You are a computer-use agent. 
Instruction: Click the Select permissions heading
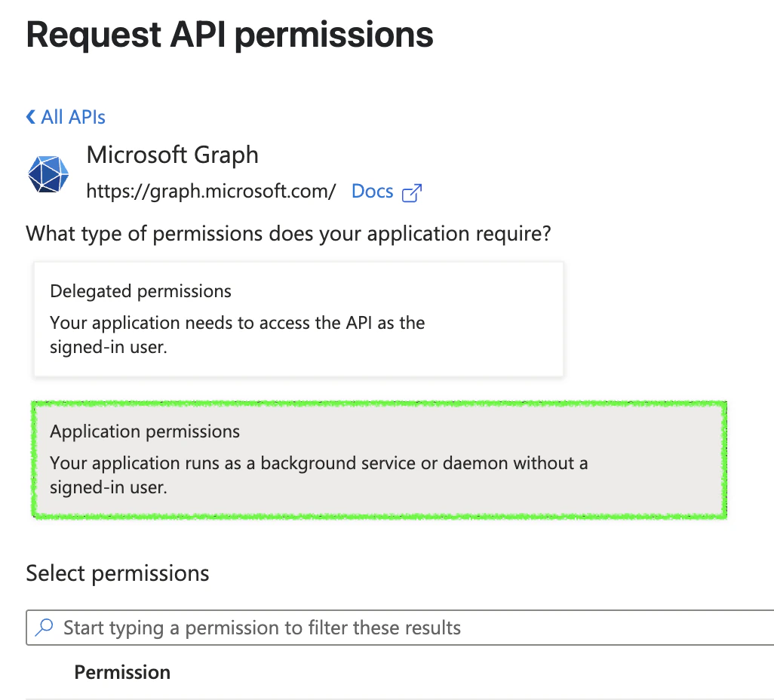(118, 573)
